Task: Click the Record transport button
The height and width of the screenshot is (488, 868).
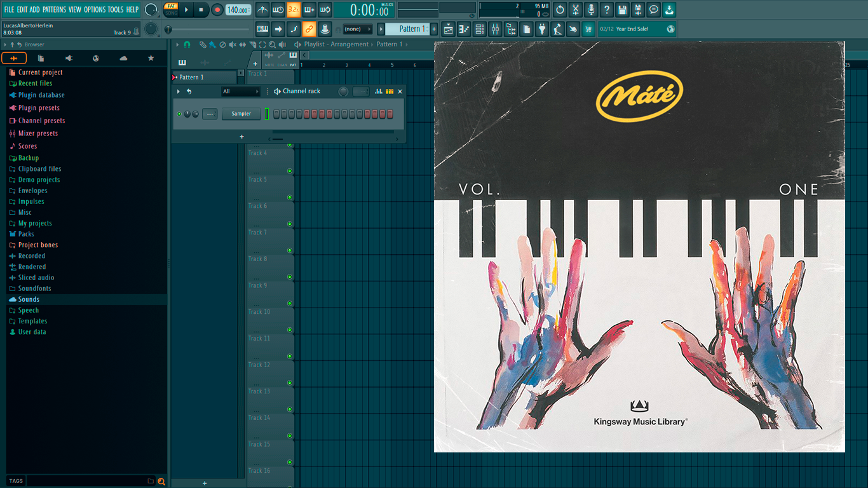Action: click(217, 10)
